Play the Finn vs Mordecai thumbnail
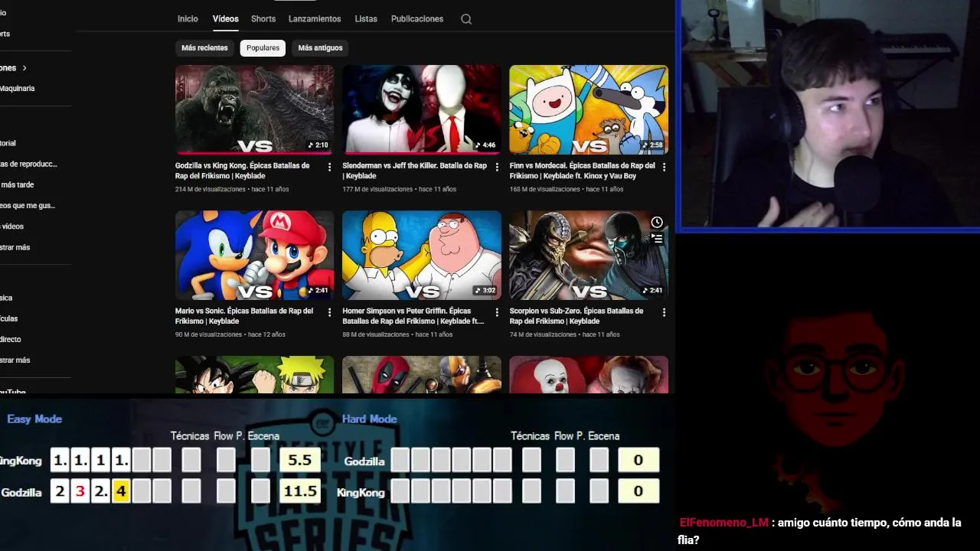This screenshot has height=551, width=980. pyautogui.click(x=589, y=109)
